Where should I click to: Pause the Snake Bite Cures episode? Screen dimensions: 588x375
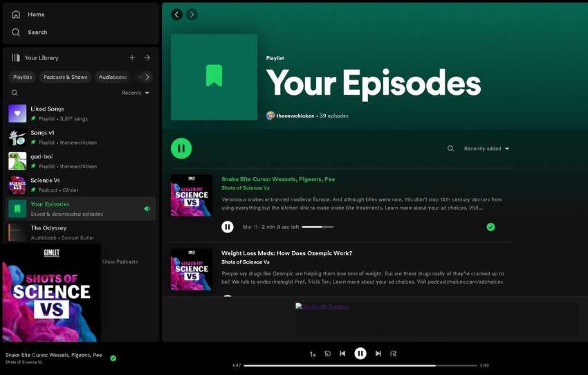coord(228,227)
